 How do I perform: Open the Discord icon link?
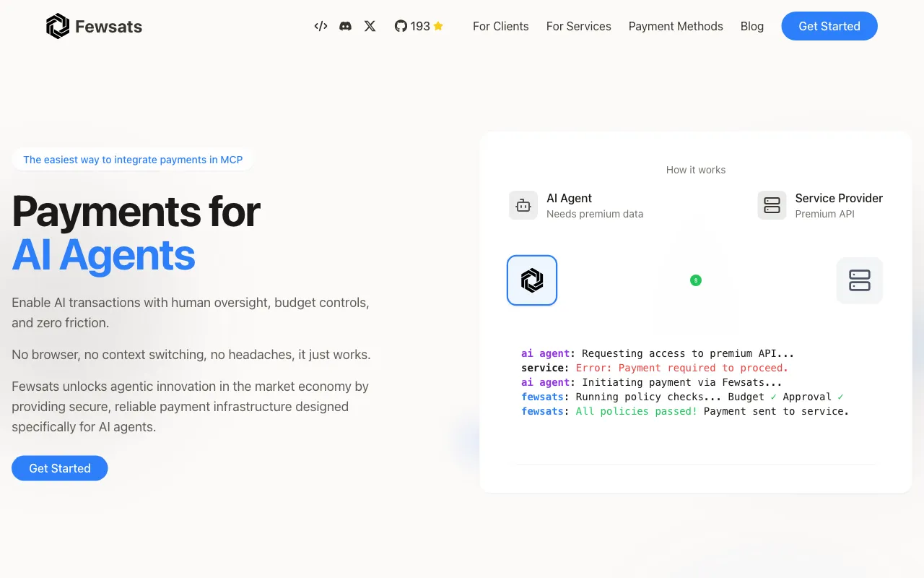[346, 26]
